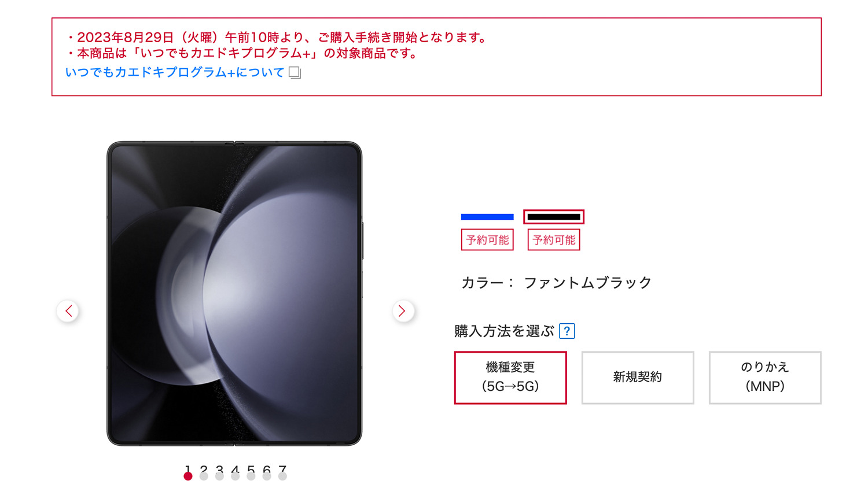Jump to image 4 carousel dot

click(x=235, y=476)
